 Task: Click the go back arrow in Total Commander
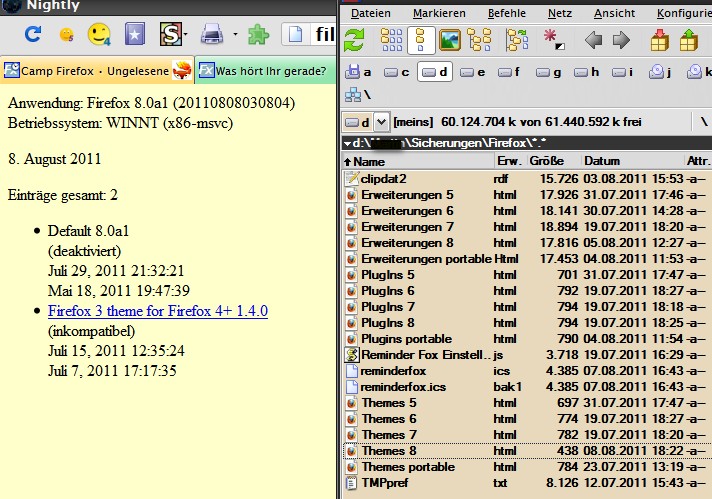(593, 41)
